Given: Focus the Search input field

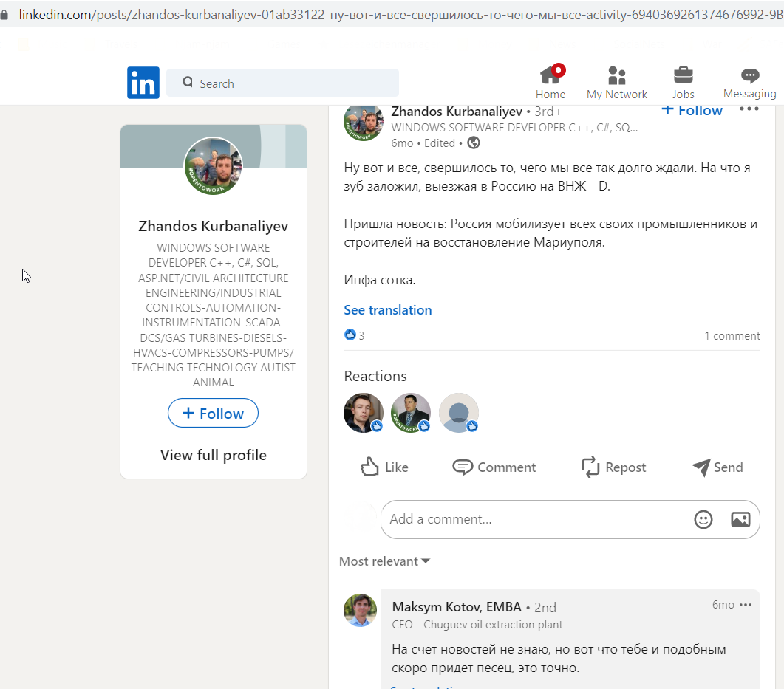Looking at the screenshot, I should 282,83.
